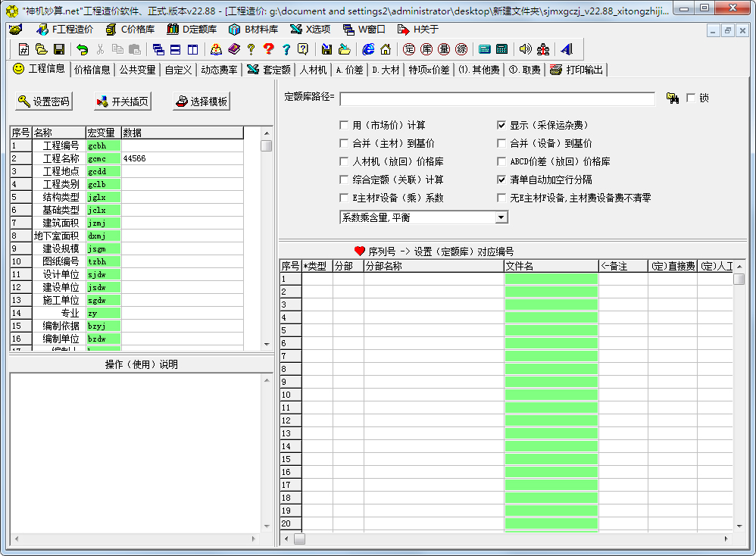Switch to the 价格信息 tab

point(92,70)
